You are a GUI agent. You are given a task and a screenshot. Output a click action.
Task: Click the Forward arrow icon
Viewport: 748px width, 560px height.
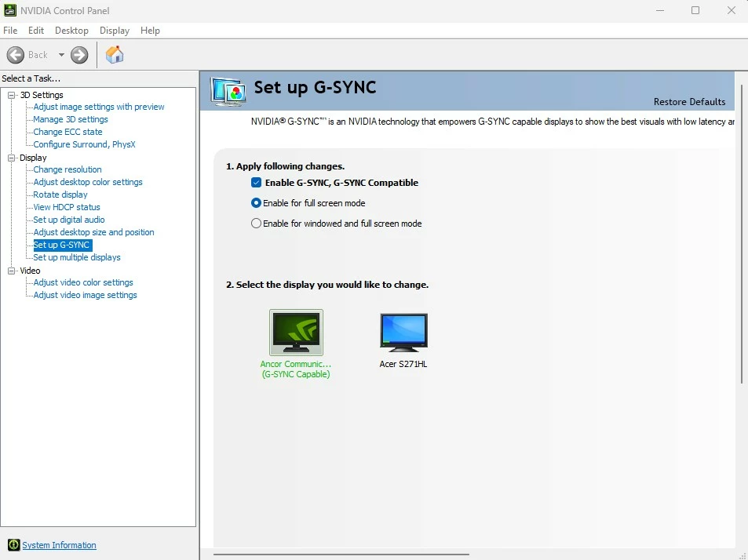point(79,55)
